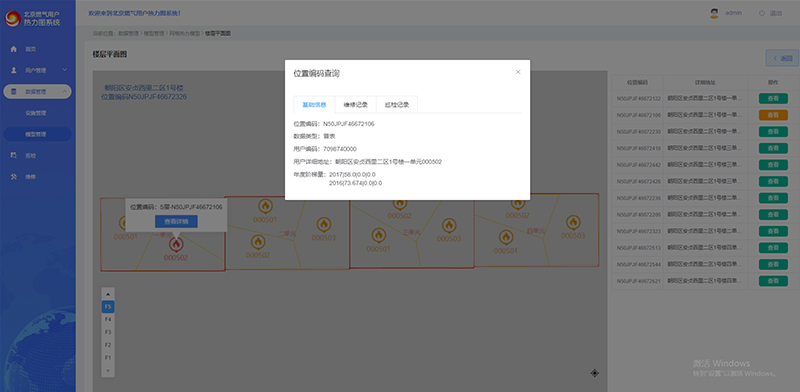Switch to the 巡检记录 tab
800x392 pixels.
(x=397, y=105)
